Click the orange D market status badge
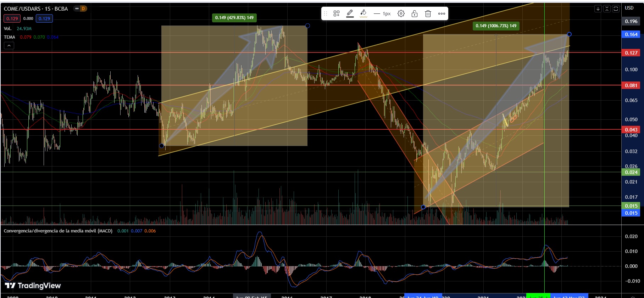This screenshot has height=298, width=644. pos(83,9)
